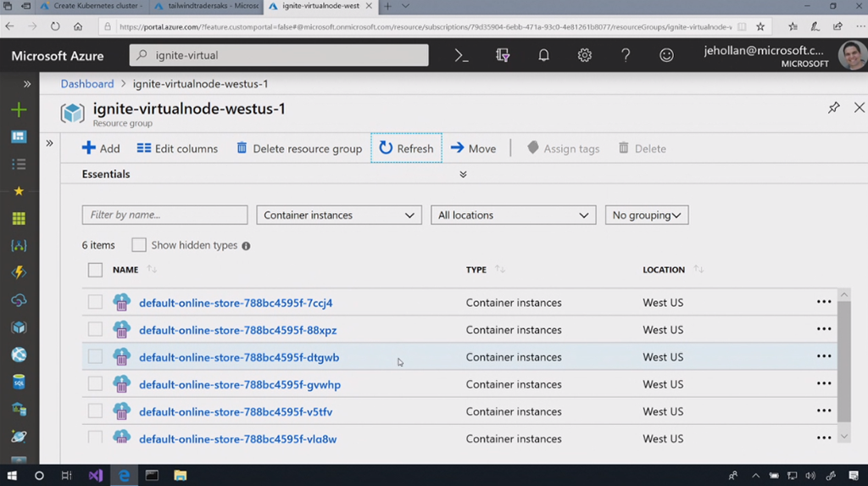
Task: Open Favorites star in left sidebar
Action: (x=19, y=192)
